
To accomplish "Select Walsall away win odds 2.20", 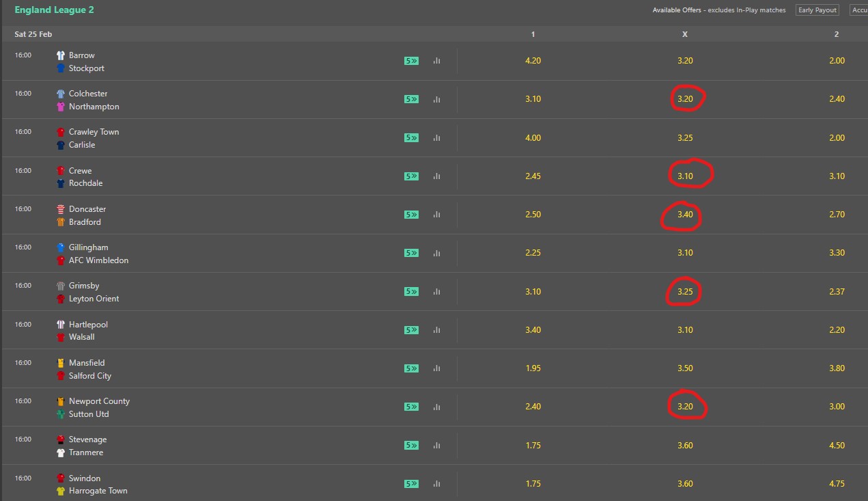I will click(x=837, y=330).
